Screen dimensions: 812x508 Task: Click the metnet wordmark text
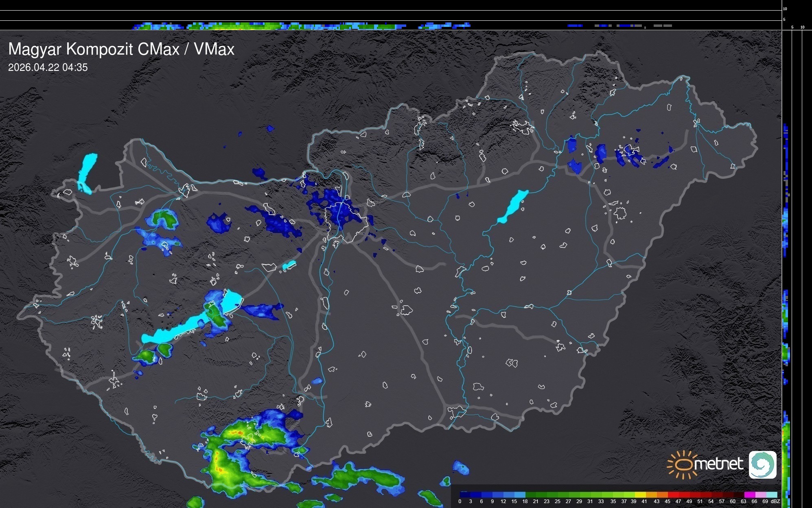(x=718, y=464)
